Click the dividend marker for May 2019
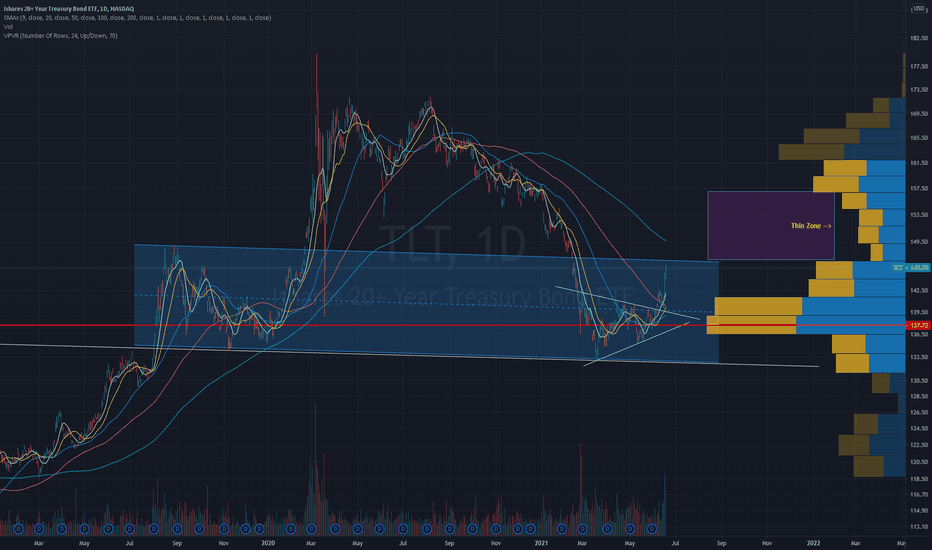 tap(84, 529)
